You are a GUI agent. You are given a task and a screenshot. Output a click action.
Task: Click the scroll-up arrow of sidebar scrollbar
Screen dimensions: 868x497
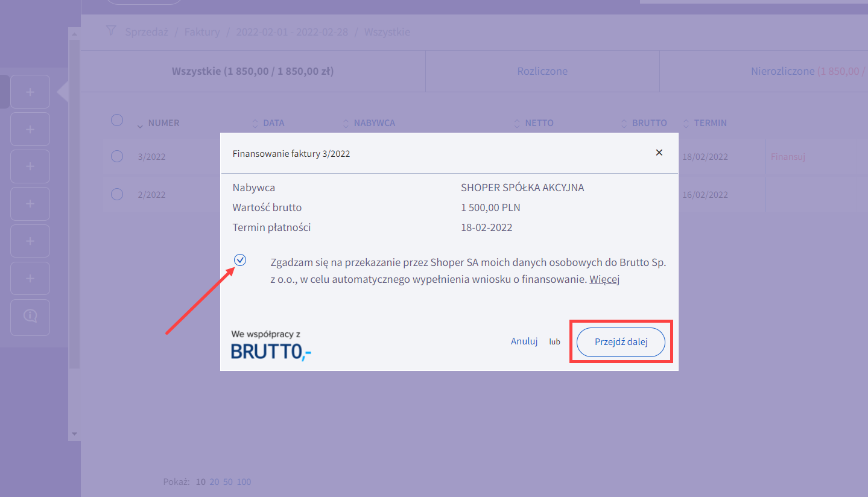[x=74, y=34]
